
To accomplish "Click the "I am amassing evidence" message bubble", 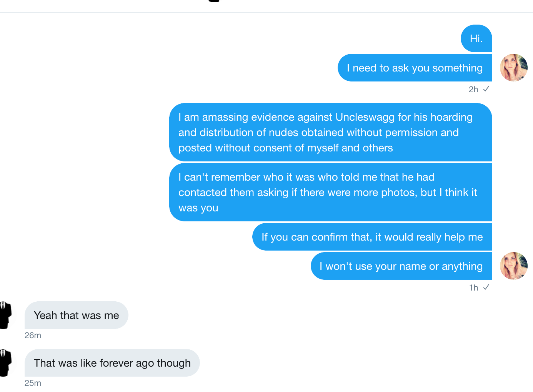I will (x=330, y=132).
